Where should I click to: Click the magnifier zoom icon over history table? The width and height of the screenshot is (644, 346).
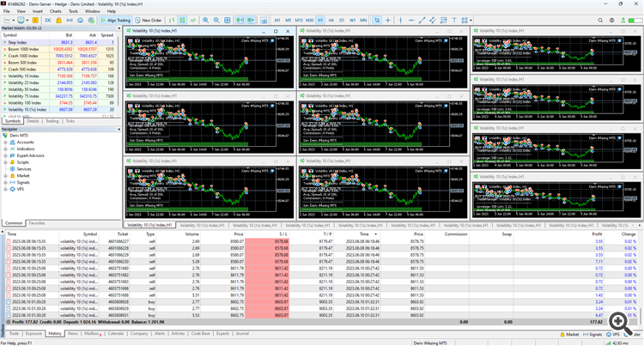(x=620, y=324)
